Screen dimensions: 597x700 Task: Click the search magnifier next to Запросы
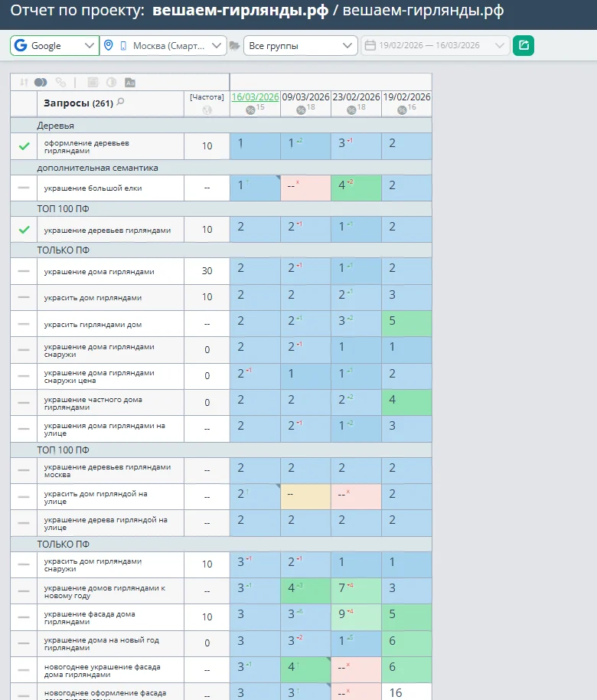coord(120,103)
